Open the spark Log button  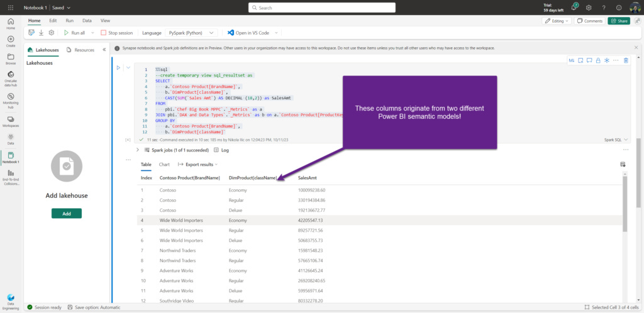221,150
